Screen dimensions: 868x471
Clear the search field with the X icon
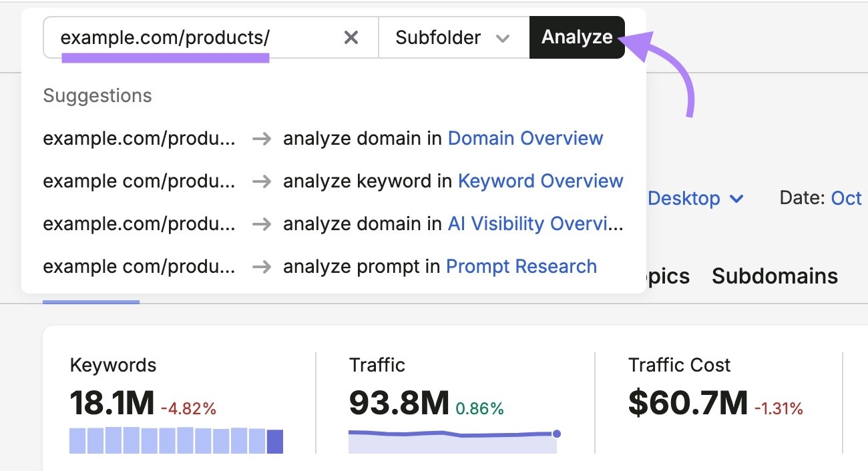click(x=351, y=37)
